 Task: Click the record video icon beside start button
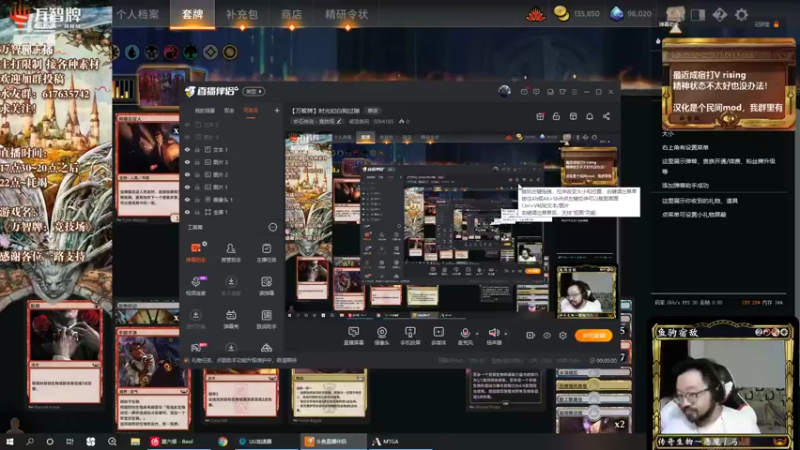click(531, 335)
